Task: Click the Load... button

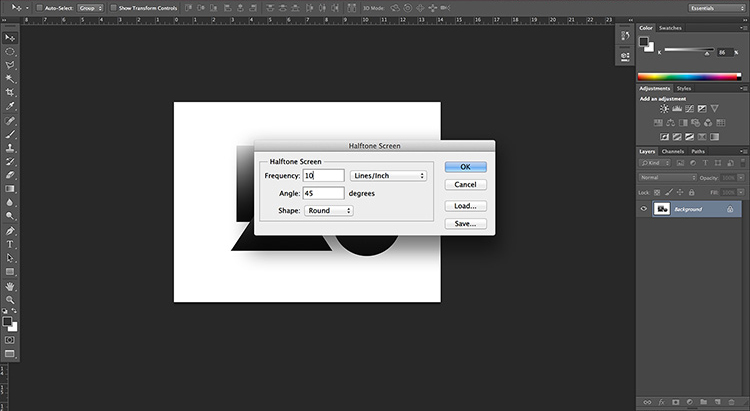Action: (x=465, y=206)
